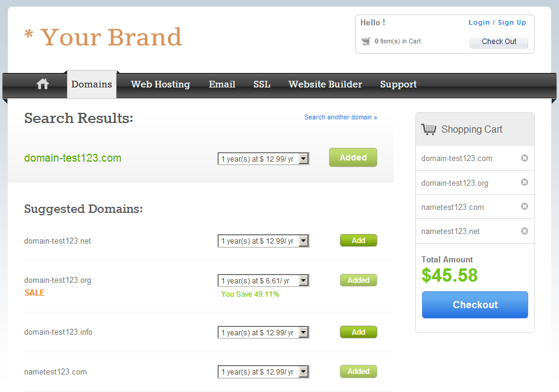This screenshot has height=392, width=559.
Task: Open the Domains tab
Action: 92,84
